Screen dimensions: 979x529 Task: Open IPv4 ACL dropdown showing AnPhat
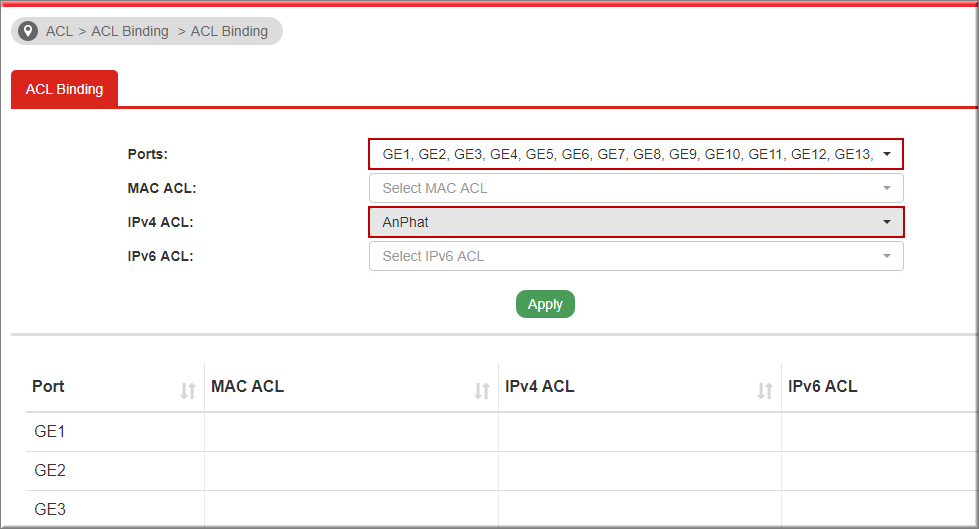[636, 222]
